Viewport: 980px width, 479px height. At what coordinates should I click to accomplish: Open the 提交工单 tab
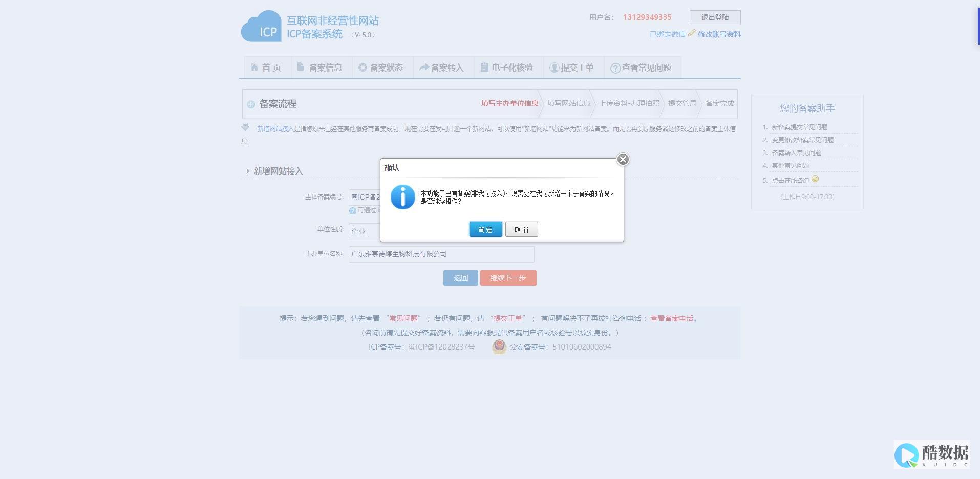tap(572, 68)
